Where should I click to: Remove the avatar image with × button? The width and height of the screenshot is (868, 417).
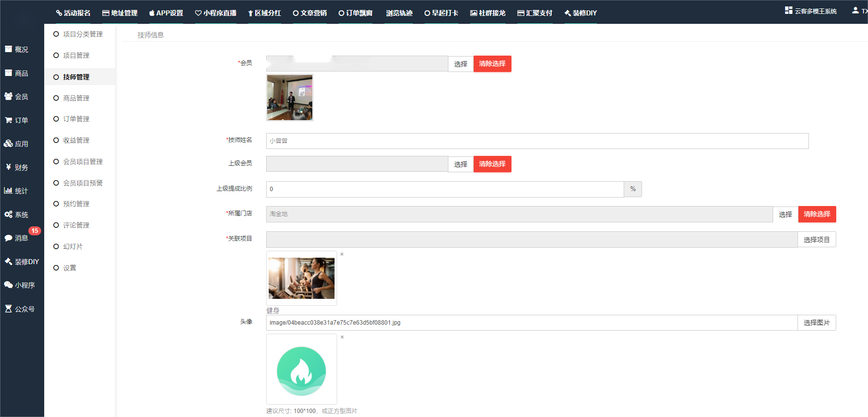tap(342, 337)
